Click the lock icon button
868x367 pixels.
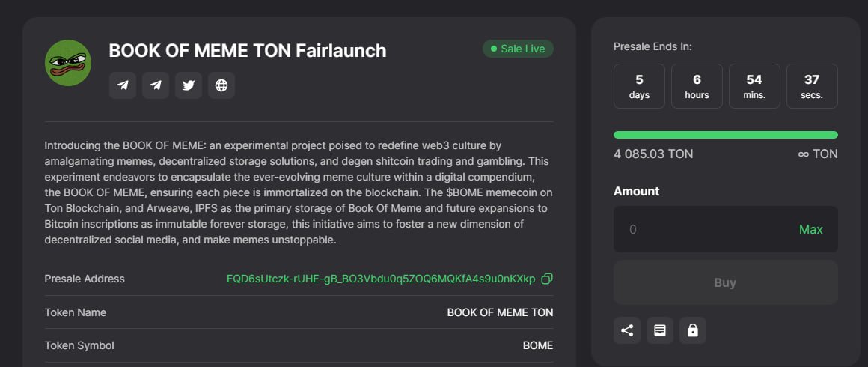692,330
